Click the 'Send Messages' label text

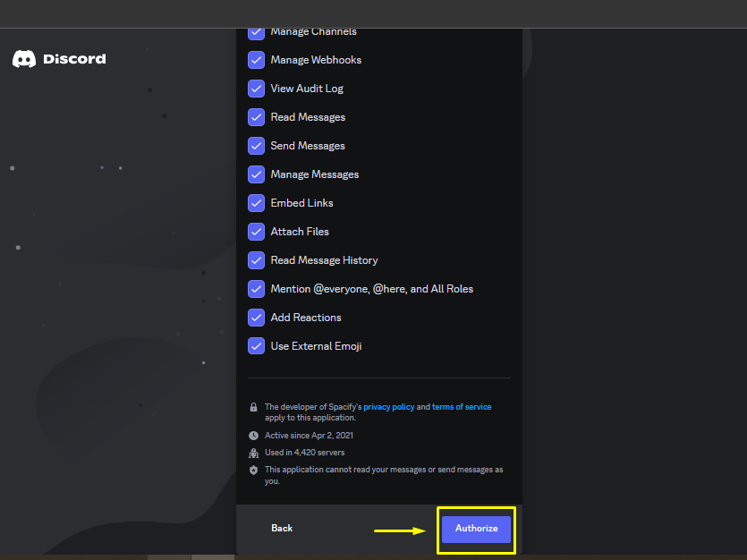click(x=308, y=146)
